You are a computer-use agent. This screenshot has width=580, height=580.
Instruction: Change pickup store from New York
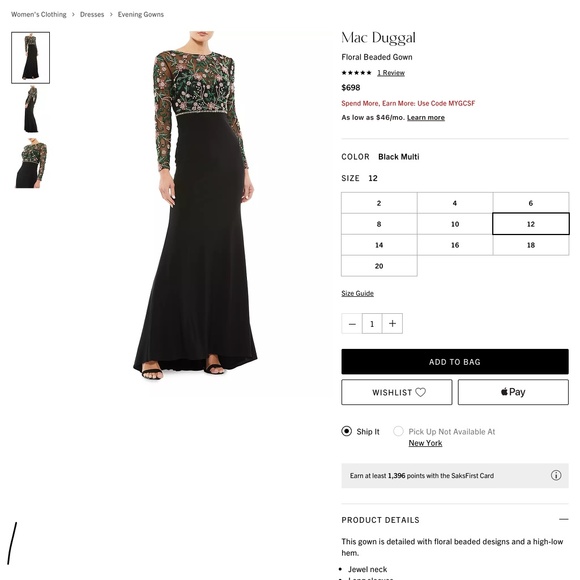(x=425, y=443)
